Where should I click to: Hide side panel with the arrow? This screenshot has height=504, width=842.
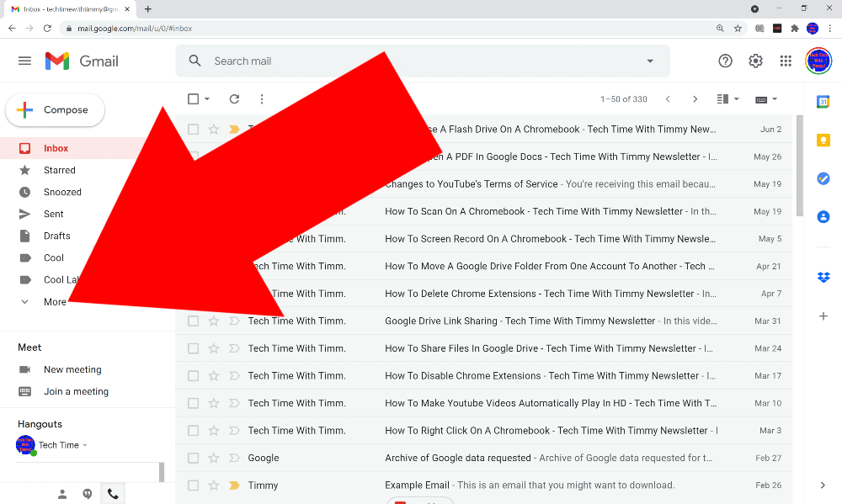click(x=823, y=485)
